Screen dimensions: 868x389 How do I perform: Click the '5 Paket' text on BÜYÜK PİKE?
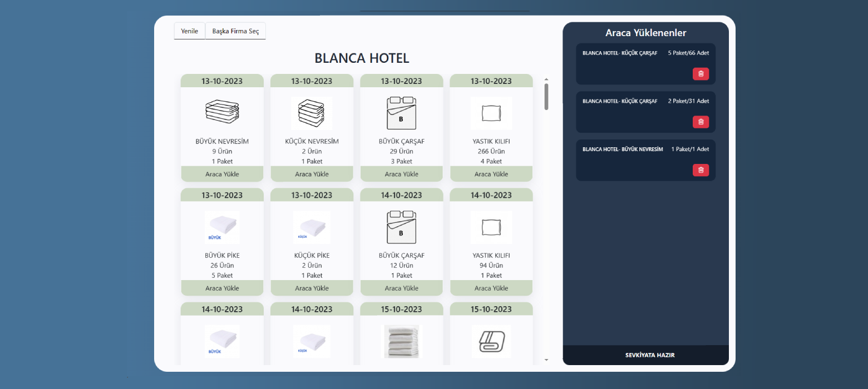[222, 275]
